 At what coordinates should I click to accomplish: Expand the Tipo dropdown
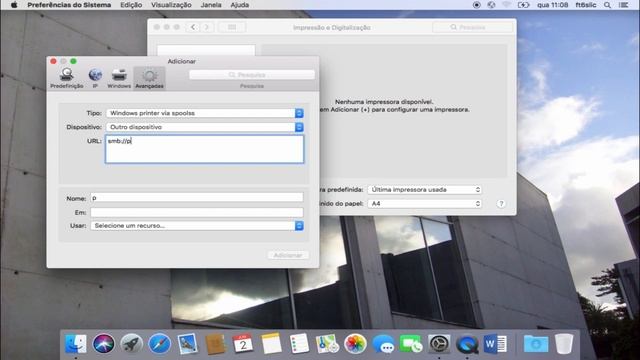(x=205, y=113)
